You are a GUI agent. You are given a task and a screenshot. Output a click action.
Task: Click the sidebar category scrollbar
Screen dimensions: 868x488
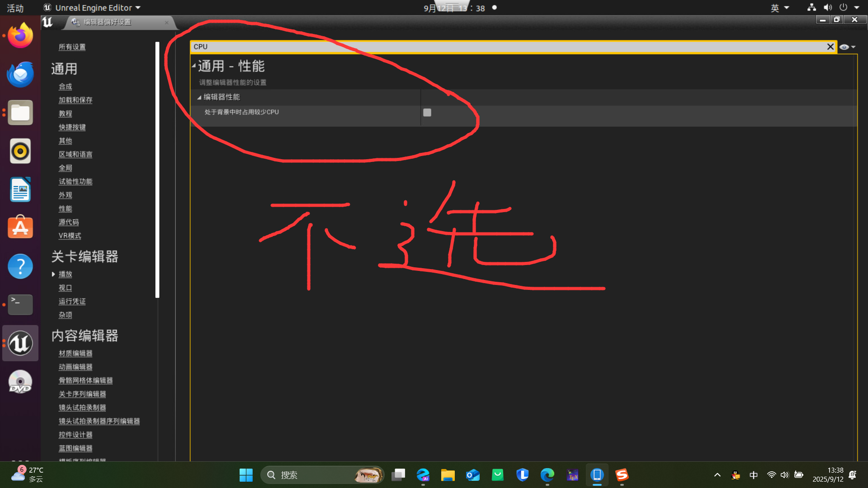[157, 170]
